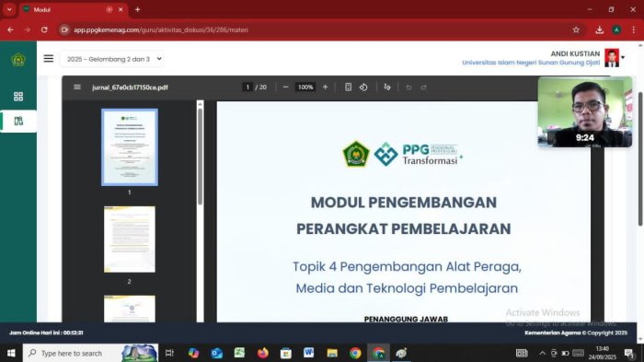Click the webcam recording overlay

click(585, 111)
